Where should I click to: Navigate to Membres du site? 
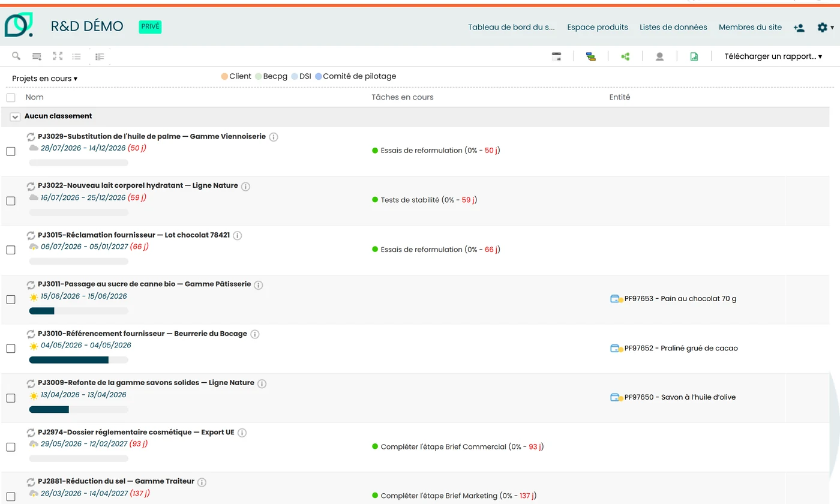tap(750, 27)
